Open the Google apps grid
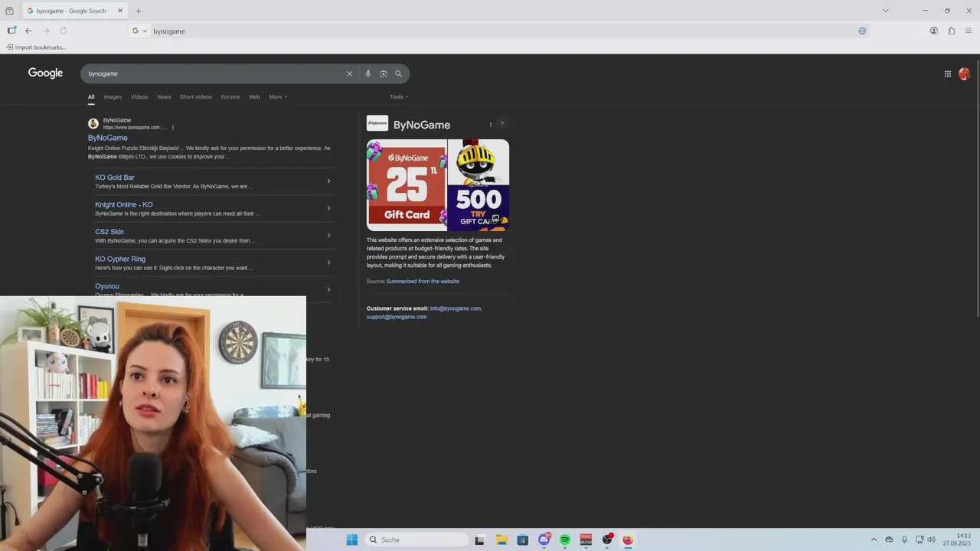This screenshot has width=980, height=551. pos(947,73)
